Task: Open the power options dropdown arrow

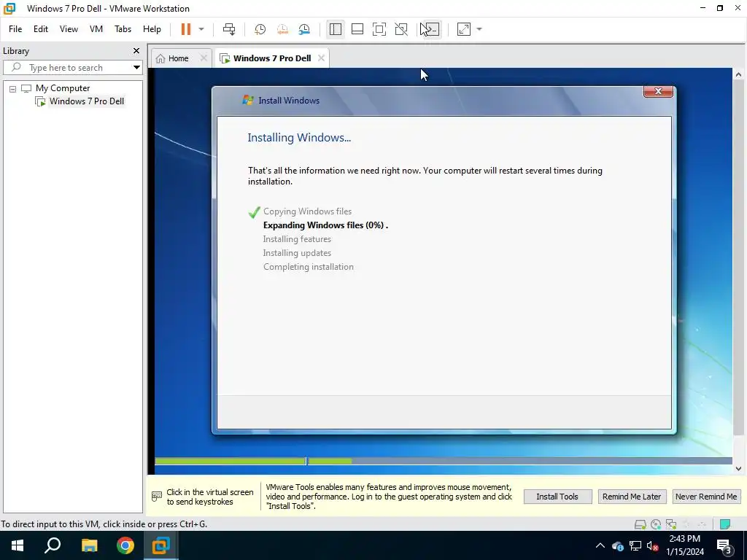Action: pos(201,29)
